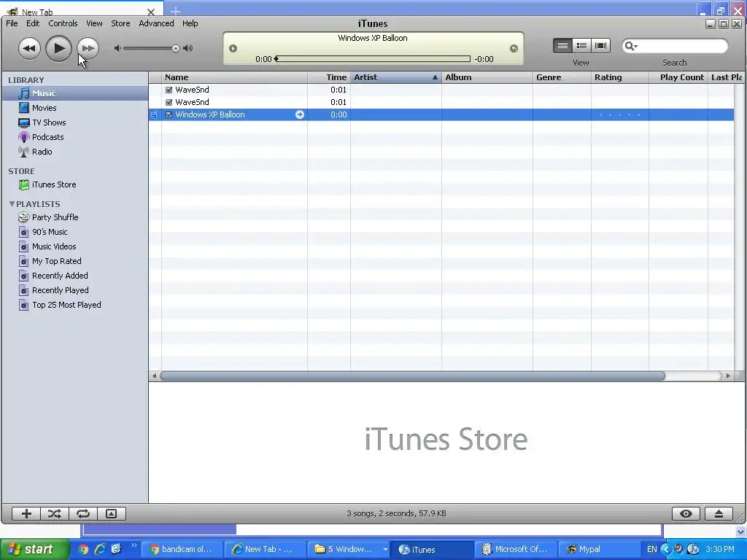
Task: Sort by the Genre column header
Action: click(x=562, y=77)
